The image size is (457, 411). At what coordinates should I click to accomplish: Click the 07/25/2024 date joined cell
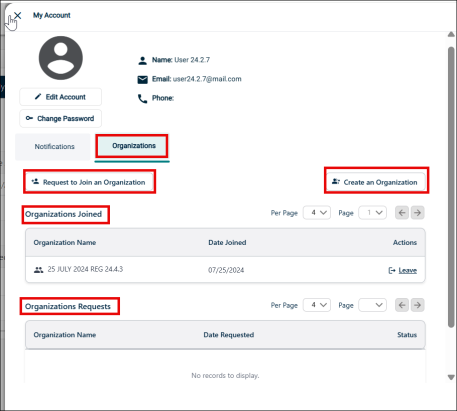click(x=226, y=270)
